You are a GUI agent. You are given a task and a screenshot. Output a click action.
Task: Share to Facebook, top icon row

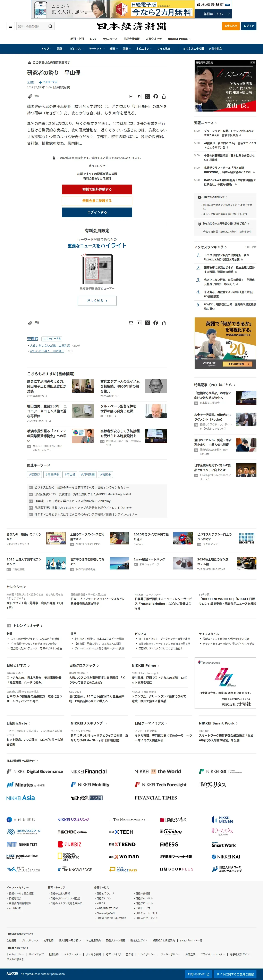click(155, 97)
